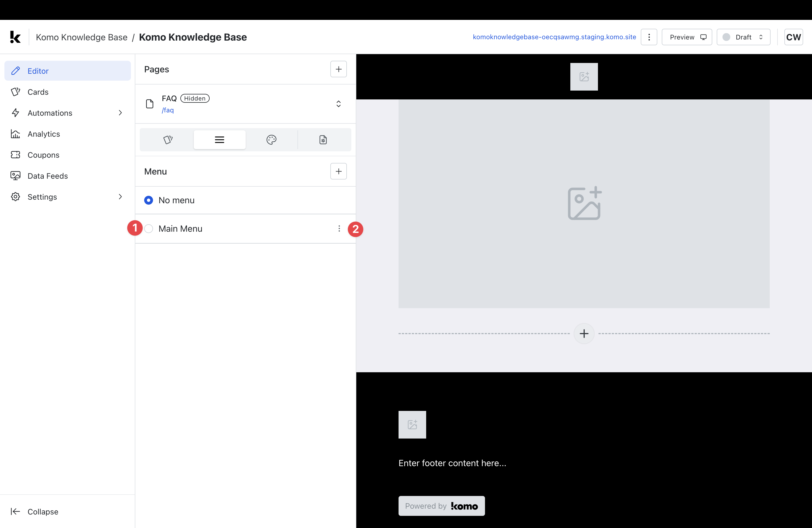The image size is (812, 528).
Task: Open Main Menu three-dot options
Action: 339,229
